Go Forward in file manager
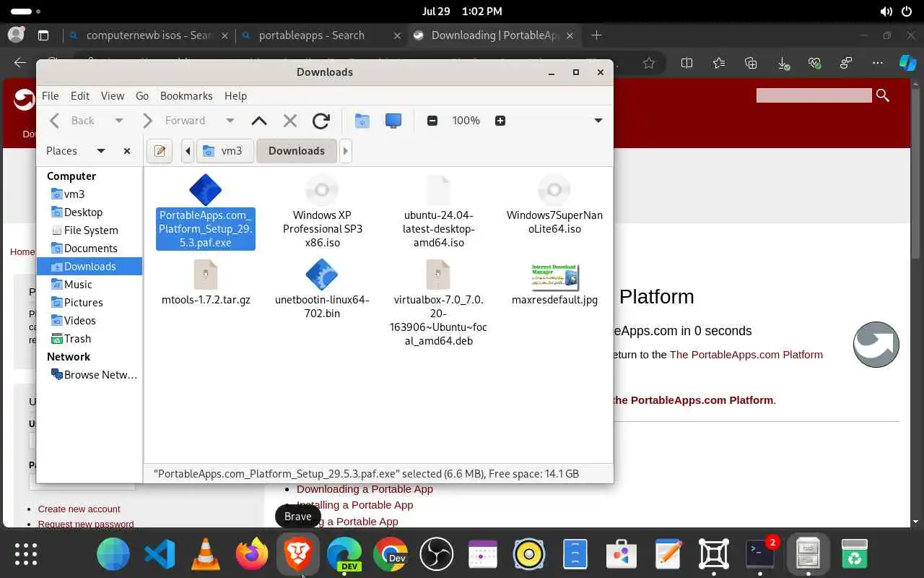 pyautogui.click(x=175, y=121)
